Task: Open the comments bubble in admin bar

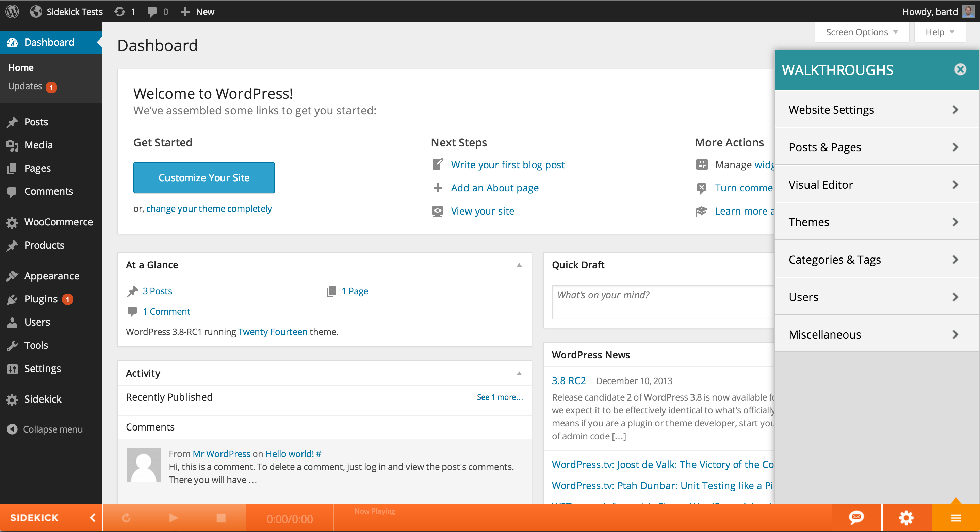Action: 158,12
